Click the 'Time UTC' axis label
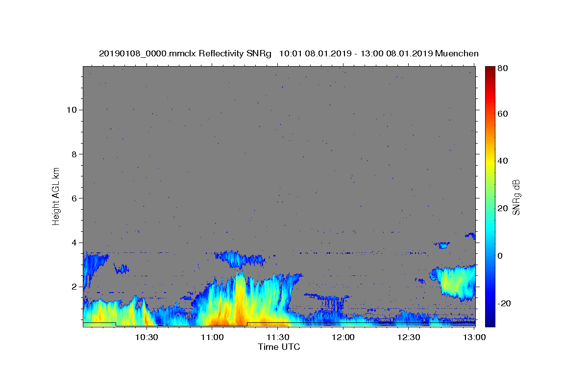Image resolution: width=588 pixels, height=392 pixels. point(279,347)
